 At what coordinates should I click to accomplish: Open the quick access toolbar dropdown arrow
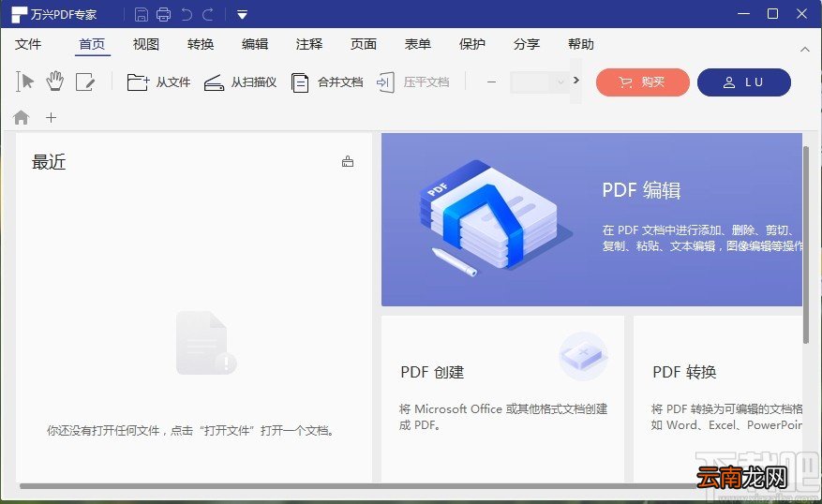click(x=242, y=15)
